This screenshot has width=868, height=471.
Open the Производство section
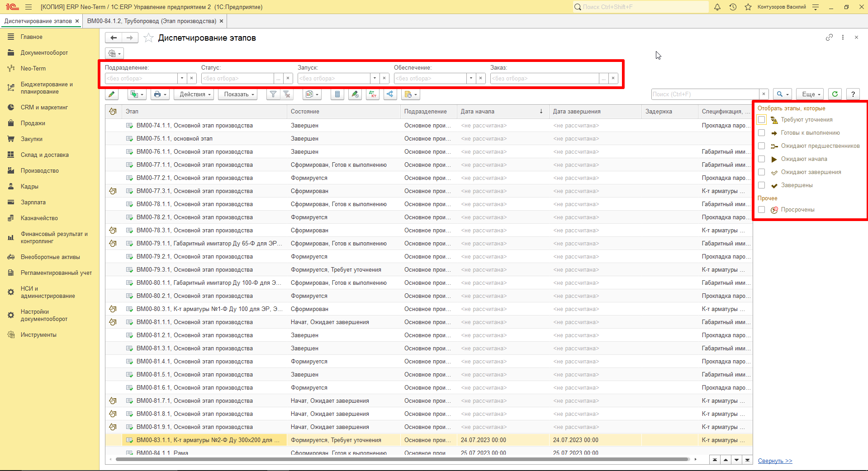pos(40,171)
